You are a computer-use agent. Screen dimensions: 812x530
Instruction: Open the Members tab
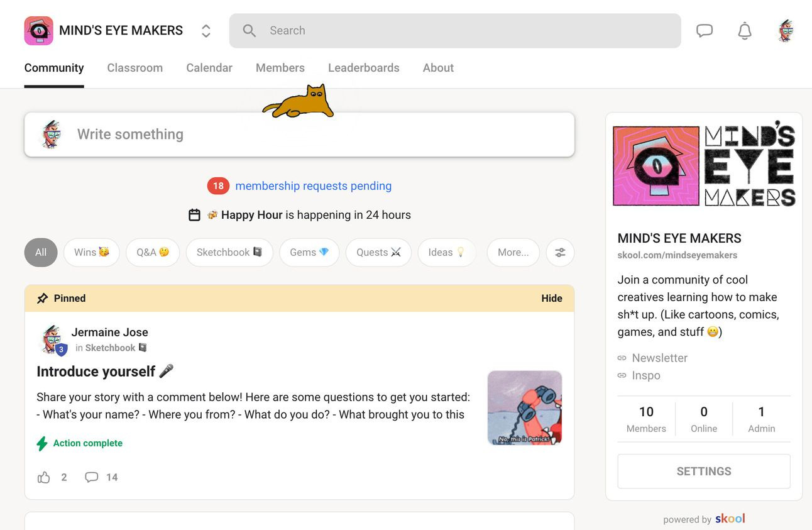click(x=280, y=68)
